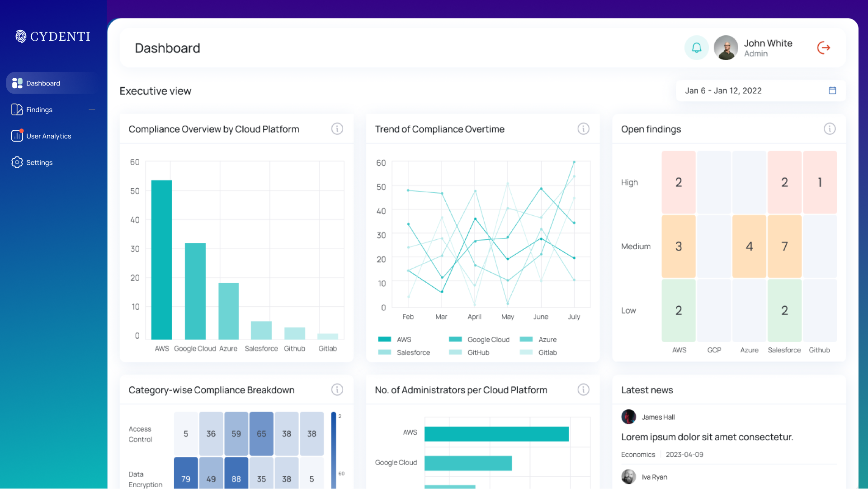Image resolution: width=868 pixels, height=489 pixels.
Task: Select Low severity Salesforce cell showing 2
Action: point(784,310)
